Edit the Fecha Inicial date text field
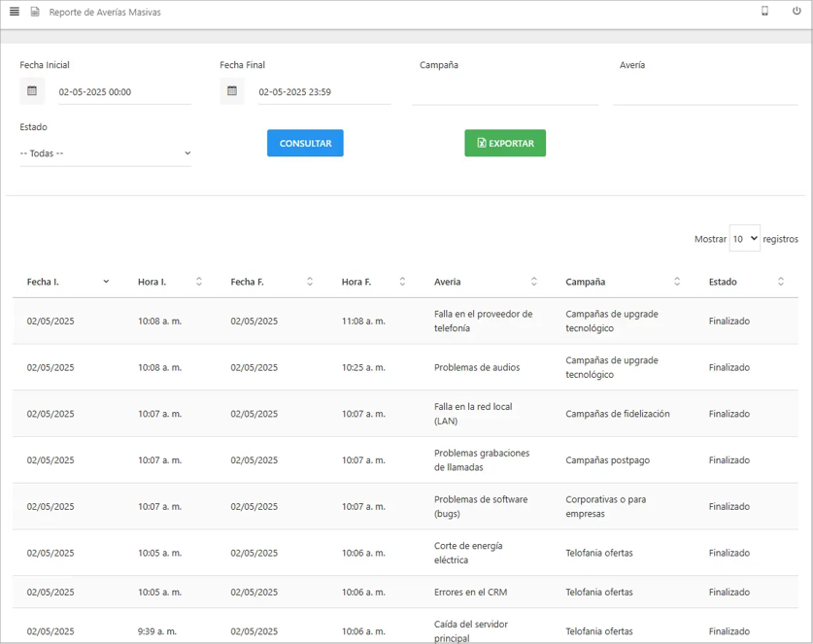Viewport: 813px width, 644px height. [x=123, y=92]
